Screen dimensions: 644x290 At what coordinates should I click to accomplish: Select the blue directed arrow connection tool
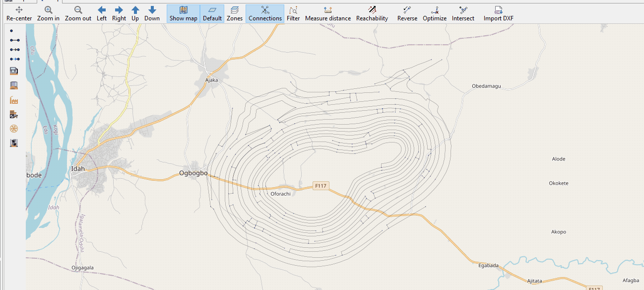tap(14, 59)
